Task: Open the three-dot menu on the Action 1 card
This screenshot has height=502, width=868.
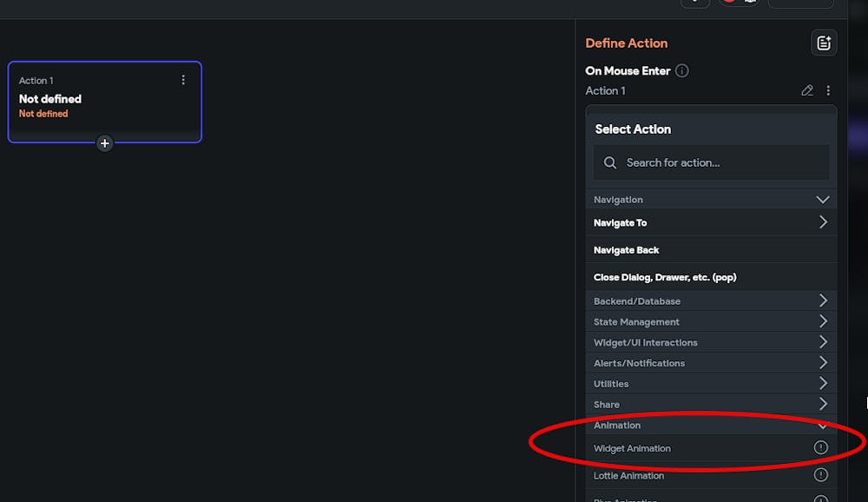Action: click(183, 79)
